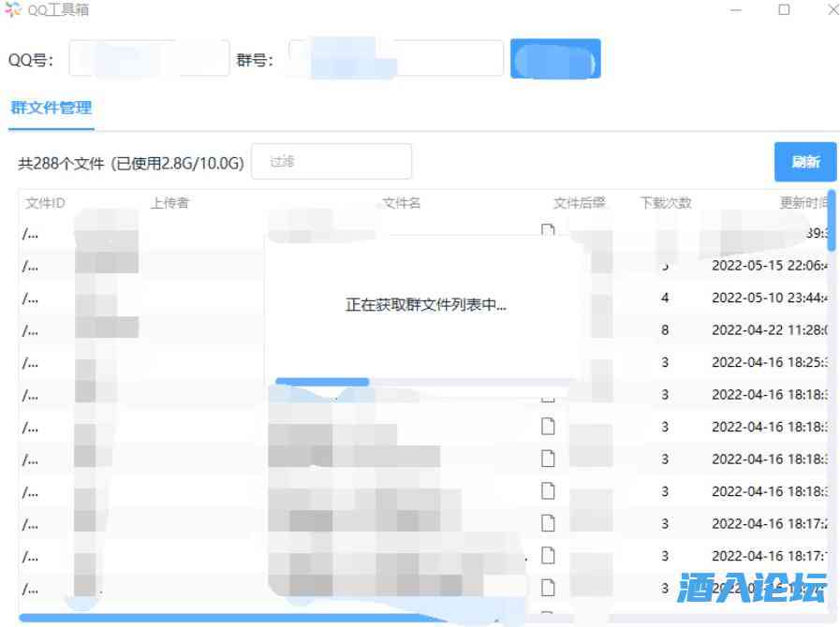Sort by the 下载次数 column header

coord(666,203)
